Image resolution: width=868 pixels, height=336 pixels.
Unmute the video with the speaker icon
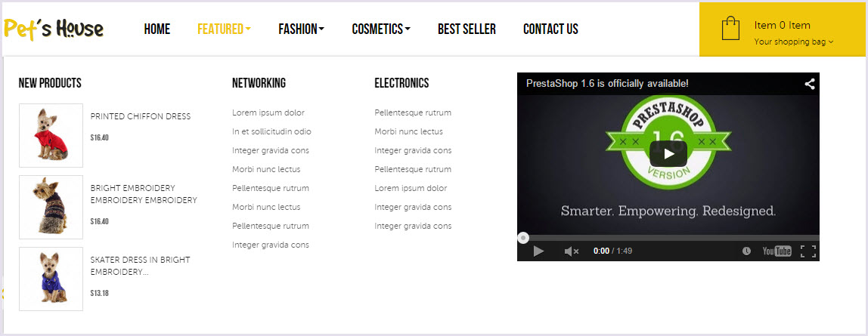coord(572,251)
